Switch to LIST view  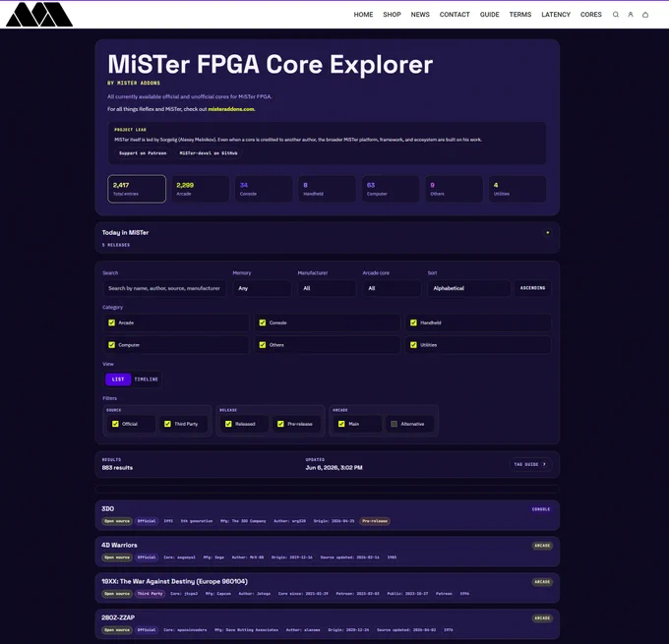click(118, 380)
